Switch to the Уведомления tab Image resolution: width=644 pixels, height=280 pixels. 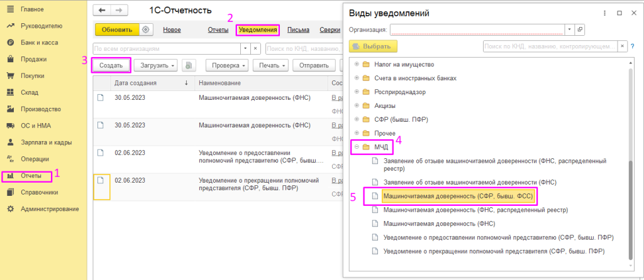258,30
